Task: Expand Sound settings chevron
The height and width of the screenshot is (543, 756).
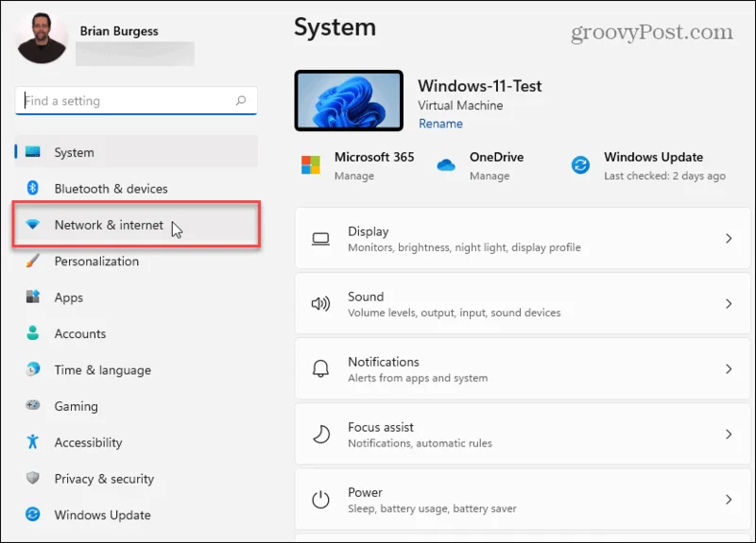Action: (729, 303)
